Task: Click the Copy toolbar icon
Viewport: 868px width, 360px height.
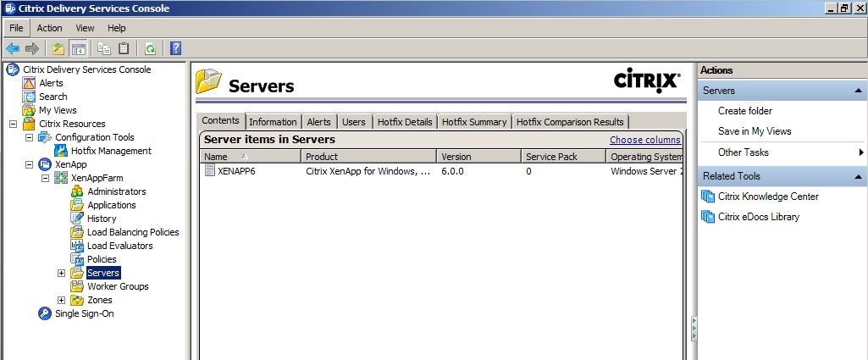Action: pyautogui.click(x=104, y=49)
